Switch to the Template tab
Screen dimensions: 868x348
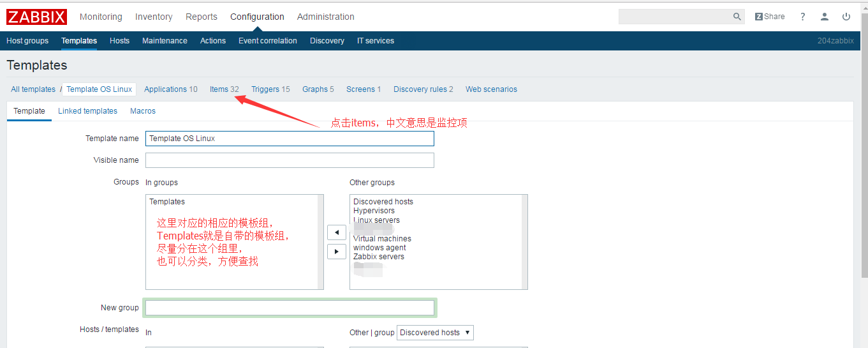pyautogui.click(x=29, y=111)
